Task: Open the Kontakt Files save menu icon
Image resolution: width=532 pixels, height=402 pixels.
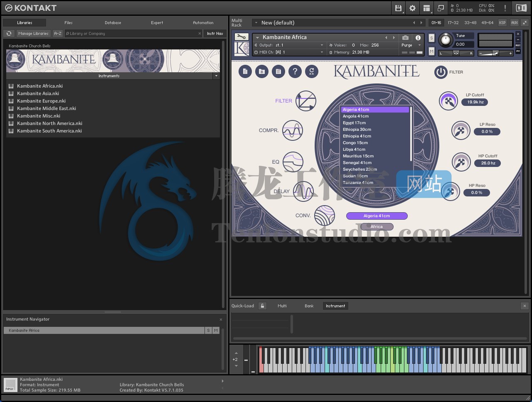Action: pyautogui.click(x=398, y=8)
